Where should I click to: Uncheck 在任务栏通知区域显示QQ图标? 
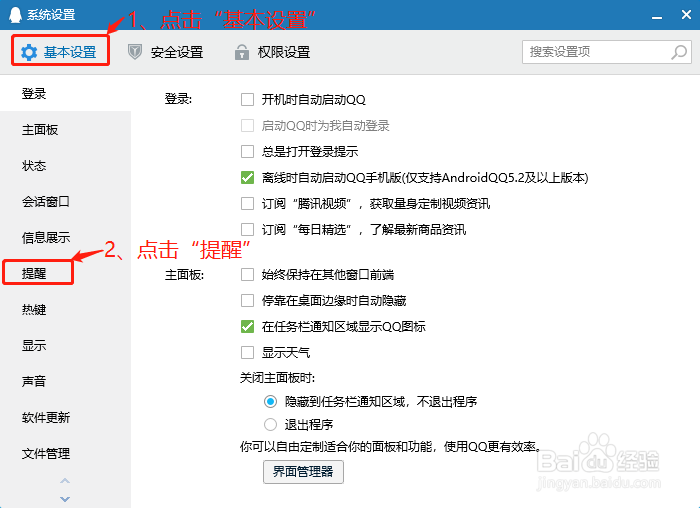(247, 326)
